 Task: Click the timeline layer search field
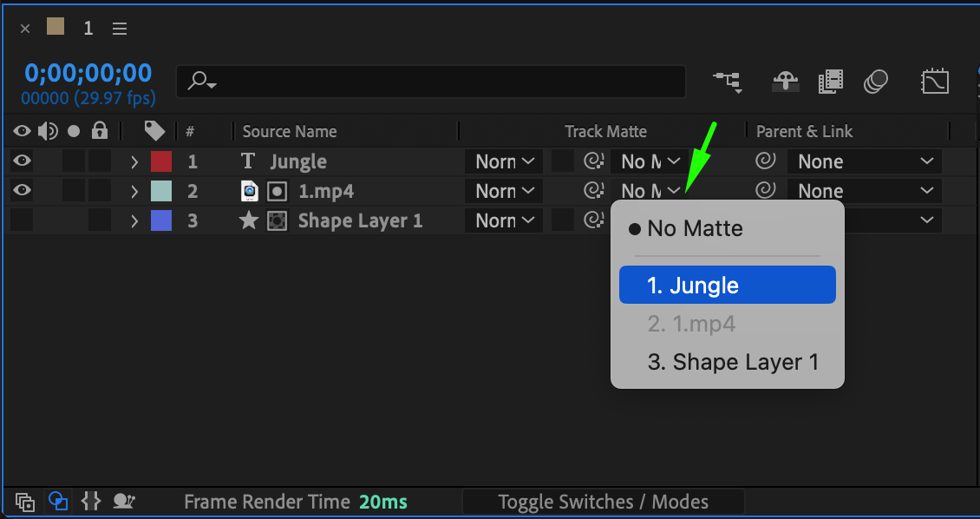tap(434, 82)
